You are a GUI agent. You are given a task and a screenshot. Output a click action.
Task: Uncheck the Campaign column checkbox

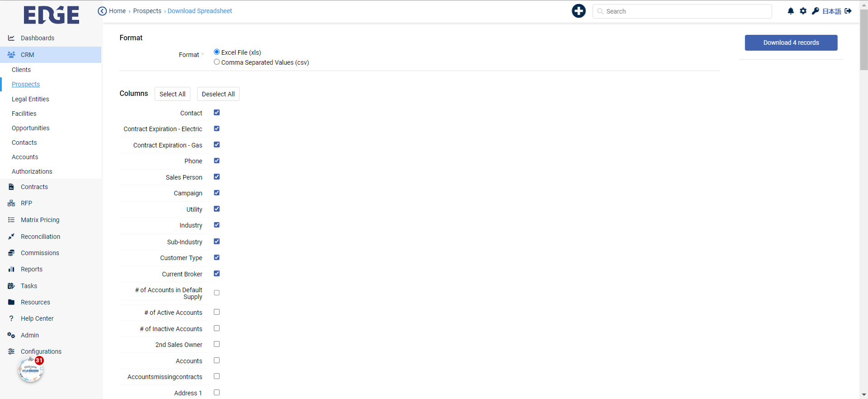[217, 193]
